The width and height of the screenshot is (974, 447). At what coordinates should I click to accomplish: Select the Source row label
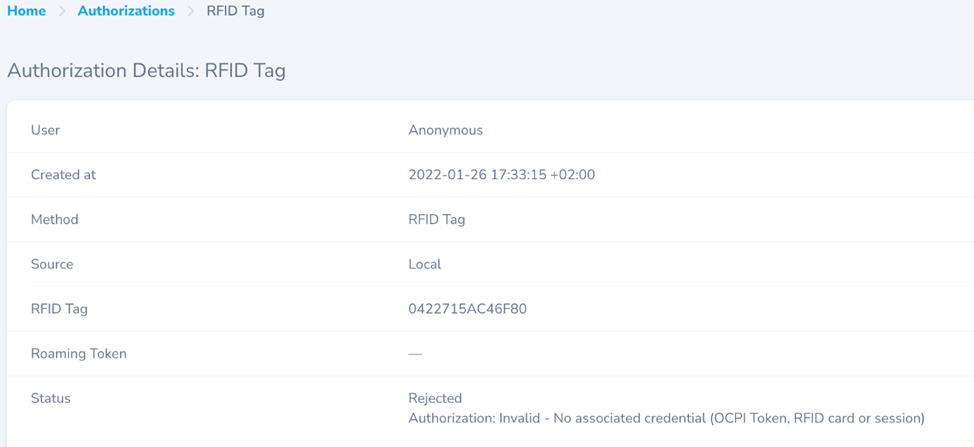pyautogui.click(x=52, y=264)
